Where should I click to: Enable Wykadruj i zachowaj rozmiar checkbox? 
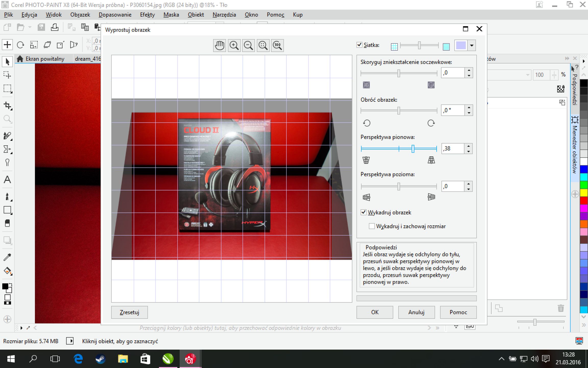click(x=372, y=226)
